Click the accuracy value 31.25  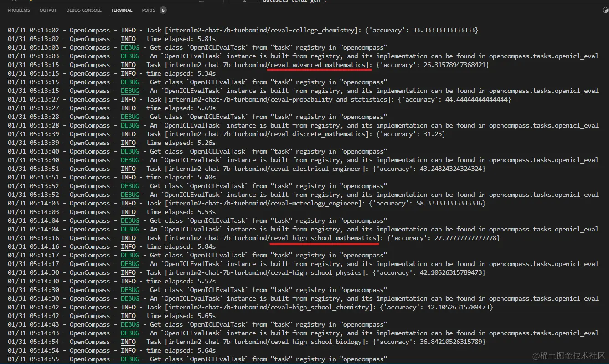coord(433,134)
